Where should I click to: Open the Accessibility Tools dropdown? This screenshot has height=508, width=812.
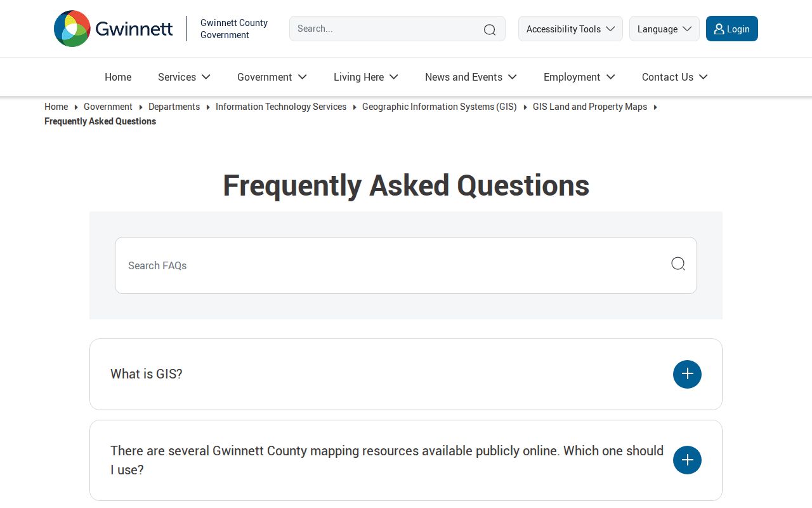click(x=570, y=29)
